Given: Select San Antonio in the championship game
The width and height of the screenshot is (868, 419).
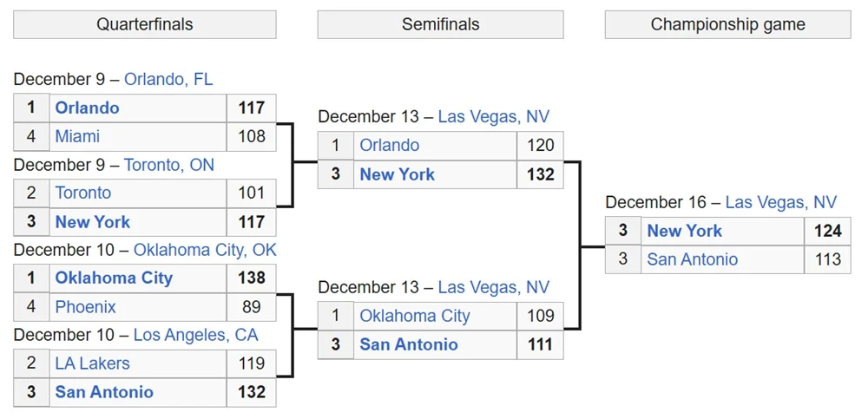Looking at the screenshot, I should point(693,259).
